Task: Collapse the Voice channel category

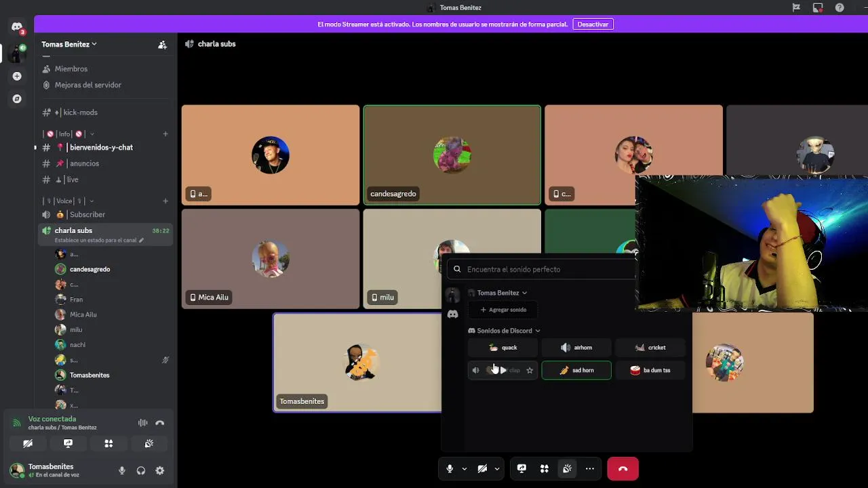Action: point(68,201)
